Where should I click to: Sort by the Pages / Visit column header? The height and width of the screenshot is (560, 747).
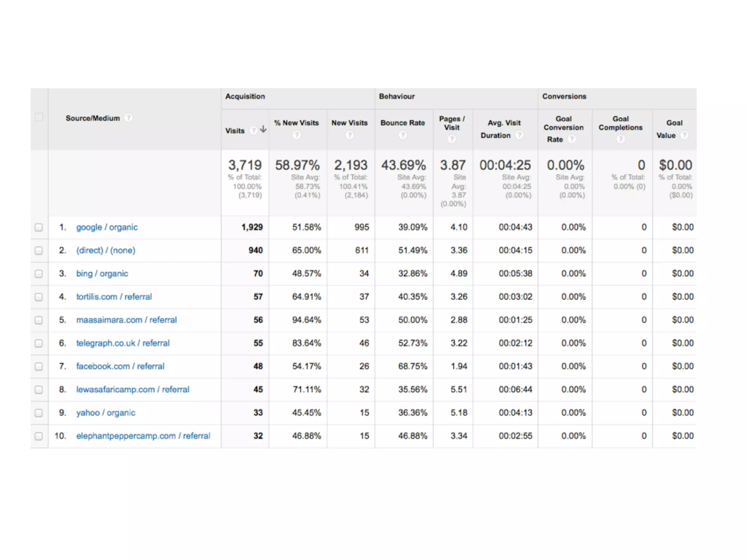(452, 123)
